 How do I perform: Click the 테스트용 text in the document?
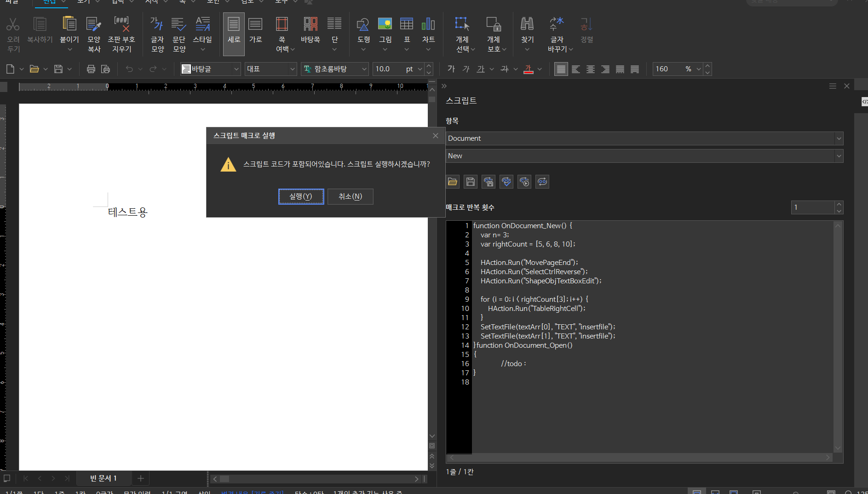pos(127,212)
